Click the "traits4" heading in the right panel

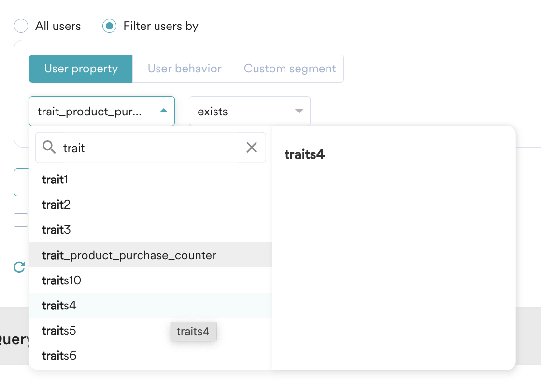coord(304,154)
